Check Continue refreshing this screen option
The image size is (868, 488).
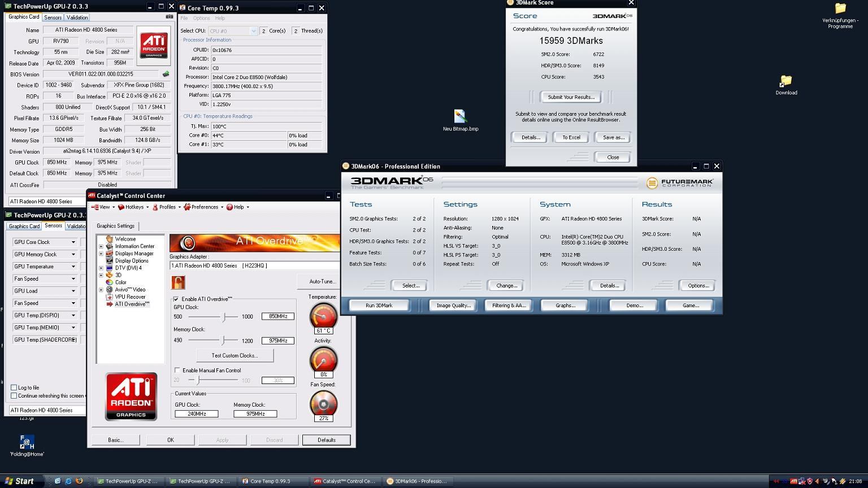(14, 395)
